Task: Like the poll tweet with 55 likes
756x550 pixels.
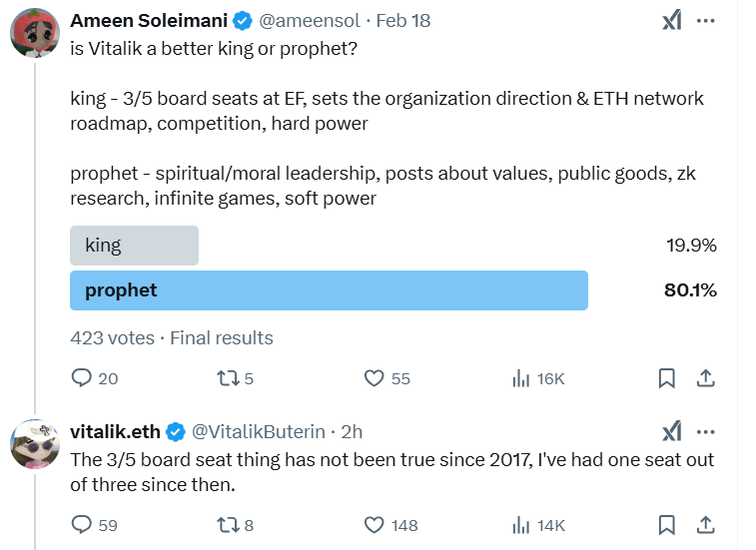Action: [375, 378]
